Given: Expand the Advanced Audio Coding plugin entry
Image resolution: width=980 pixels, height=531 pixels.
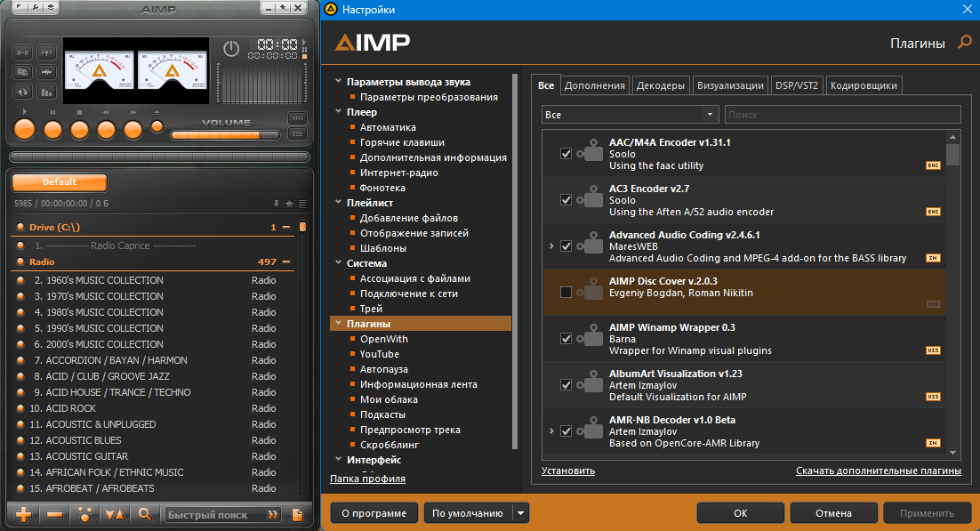Looking at the screenshot, I should tap(551, 246).
